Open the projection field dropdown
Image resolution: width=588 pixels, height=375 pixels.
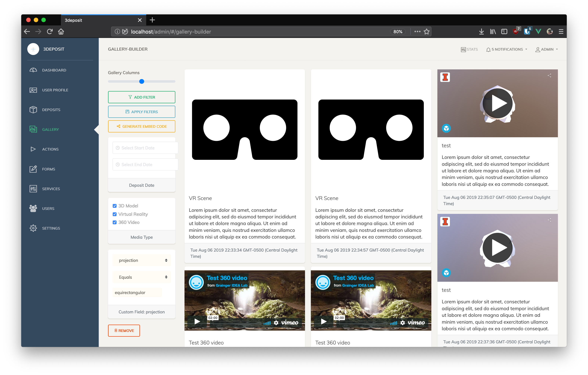(142, 260)
